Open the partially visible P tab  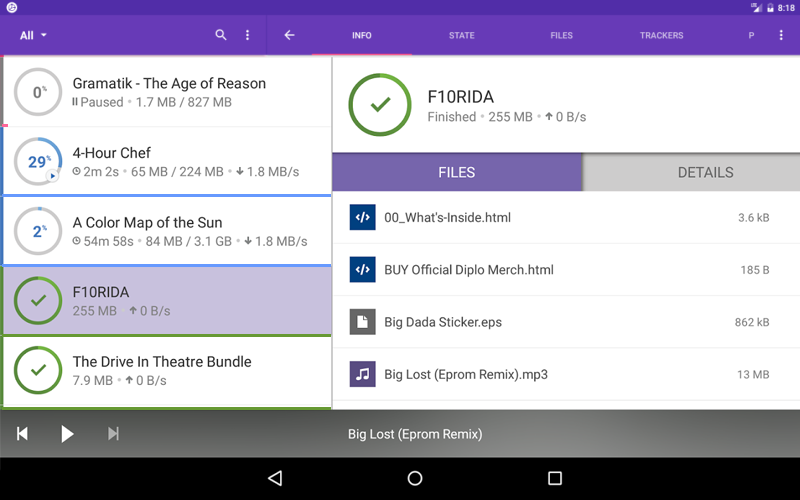tap(751, 35)
